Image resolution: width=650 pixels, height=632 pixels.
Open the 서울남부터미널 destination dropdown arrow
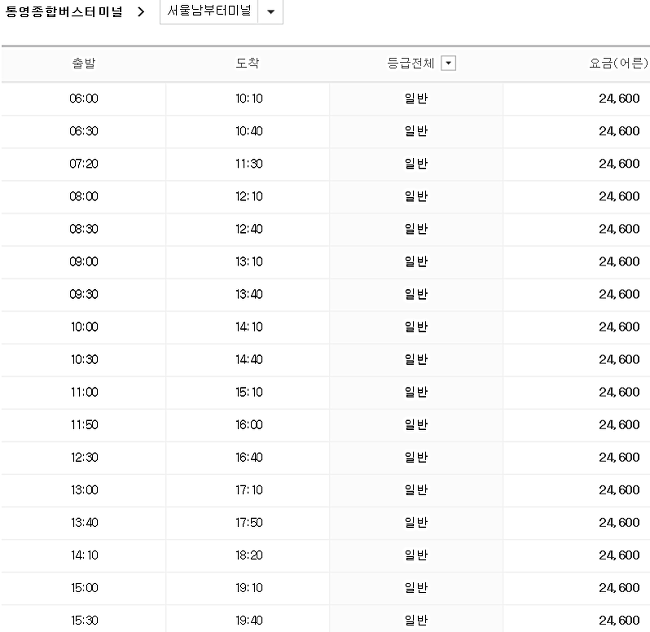(271, 12)
